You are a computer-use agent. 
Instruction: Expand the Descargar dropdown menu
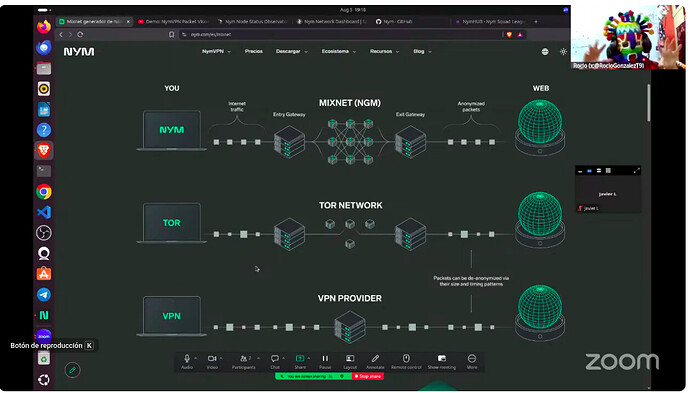point(292,51)
